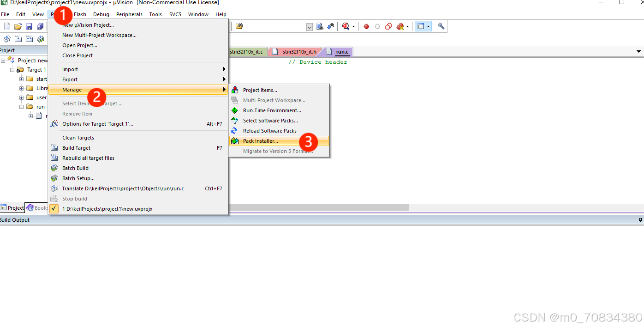The width and height of the screenshot is (644, 328).
Task: Click the Open file toolbar icon
Action: [18, 26]
